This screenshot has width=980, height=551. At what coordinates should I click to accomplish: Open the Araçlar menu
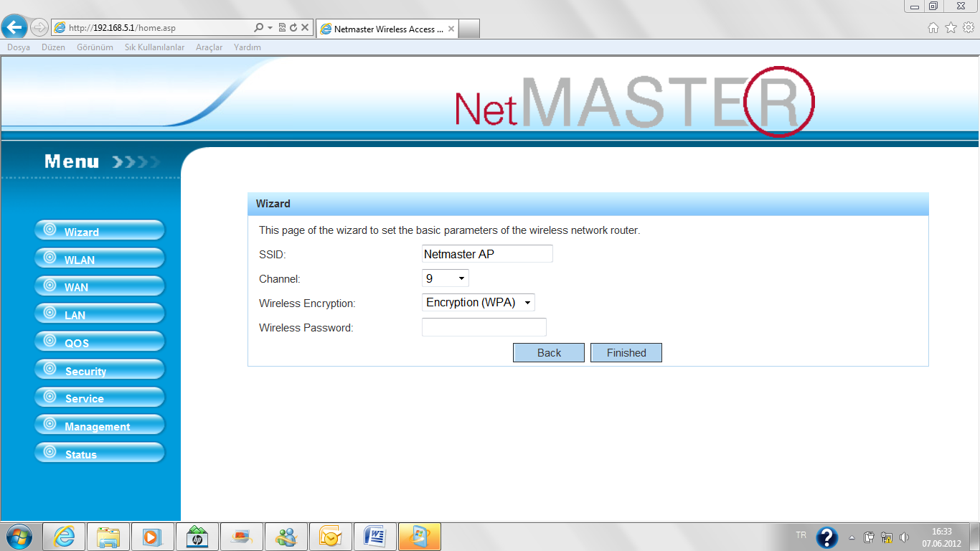tap(209, 47)
